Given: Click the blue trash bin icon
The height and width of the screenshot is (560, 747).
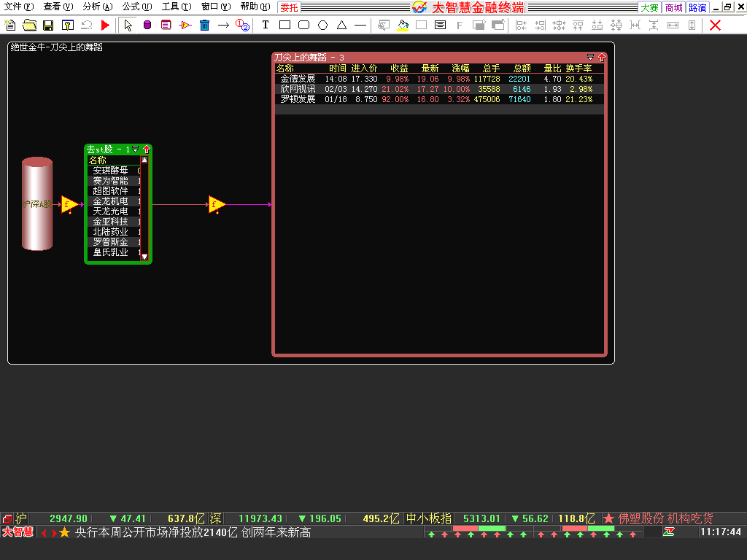Looking at the screenshot, I should pyautogui.click(x=205, y=26).
